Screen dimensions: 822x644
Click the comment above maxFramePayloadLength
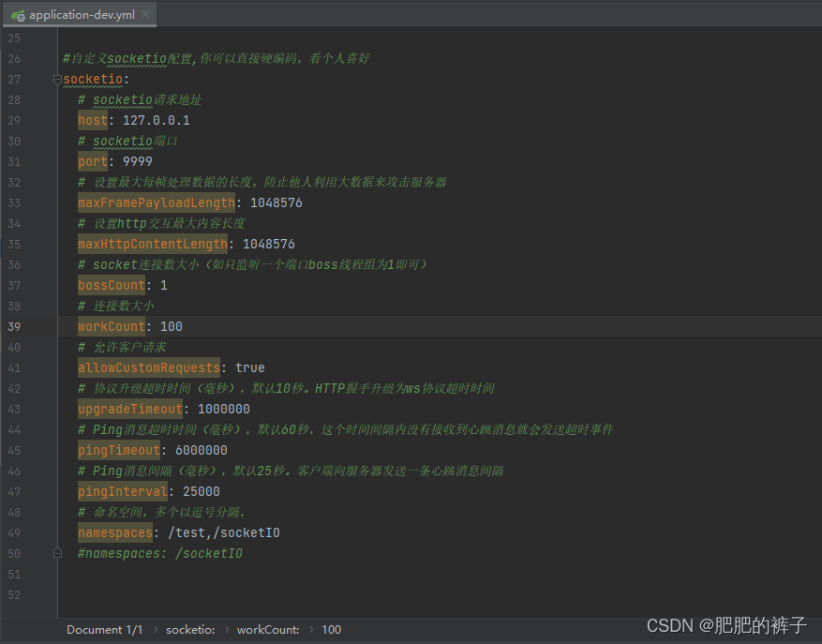click(x=262, y=182)
